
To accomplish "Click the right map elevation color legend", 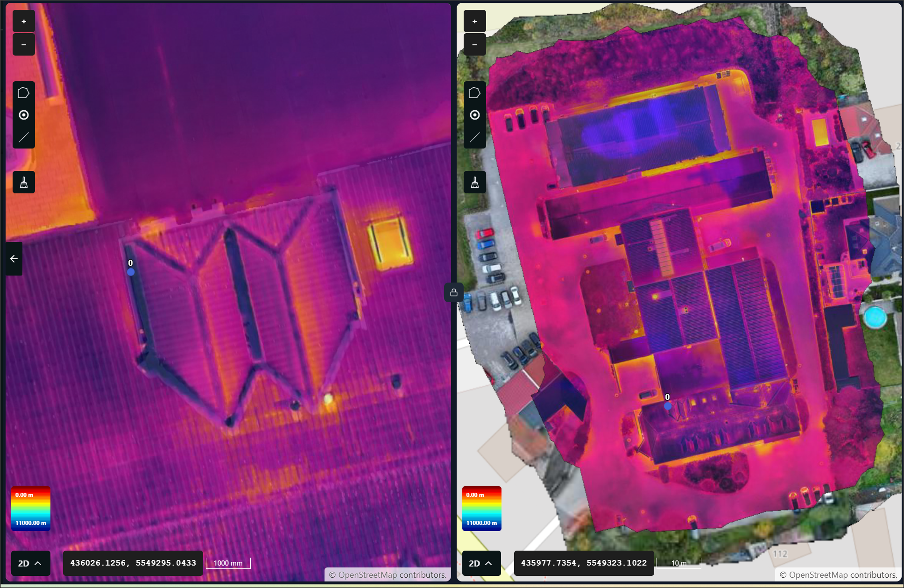I will pyautogui.click(x=482, y=509).
